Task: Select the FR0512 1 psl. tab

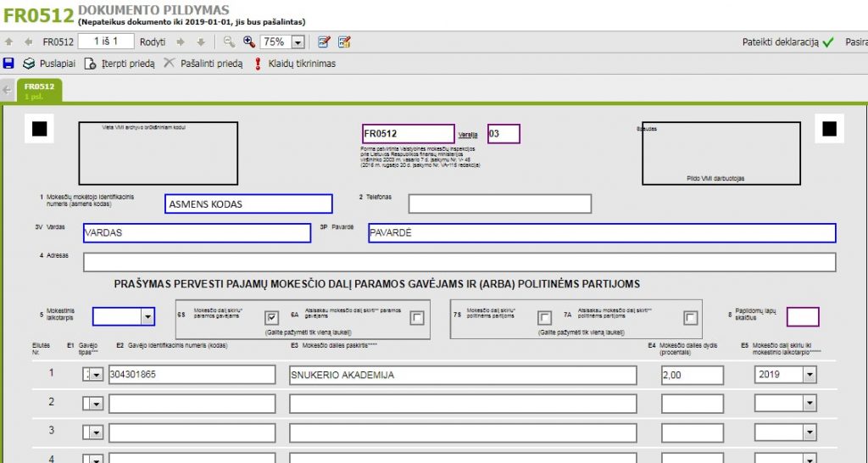Action: [39, 91]
